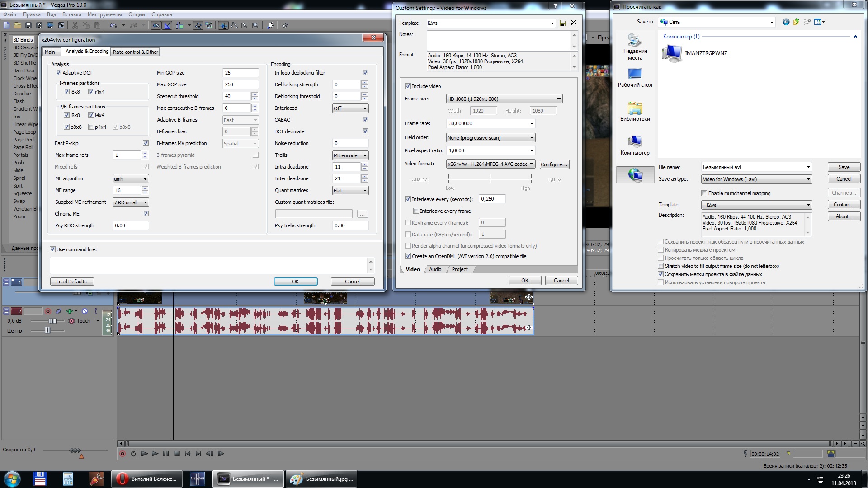Open Field order dropdown
Image resolution: width=868 pixels, height=488 pixels.
click(491, 138)
